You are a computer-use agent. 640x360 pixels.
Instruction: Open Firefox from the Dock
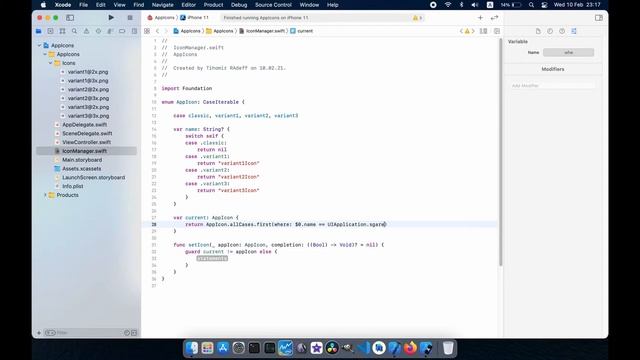pyautogui.click(x=410, y=348)
